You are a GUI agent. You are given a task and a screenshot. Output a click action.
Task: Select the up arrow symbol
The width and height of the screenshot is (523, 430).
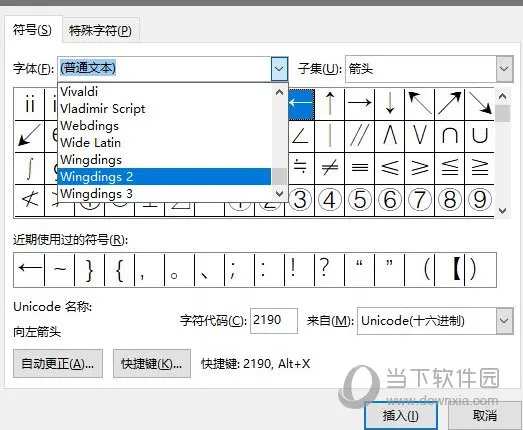tap(330, 104)
